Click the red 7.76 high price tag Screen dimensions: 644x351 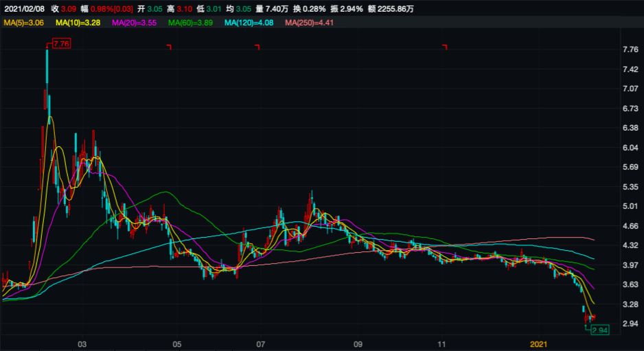62,44
